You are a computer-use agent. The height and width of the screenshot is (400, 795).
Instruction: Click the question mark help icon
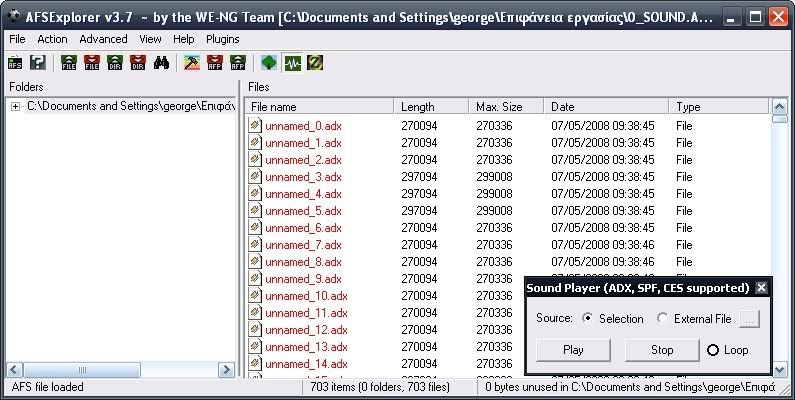tap(38, 63)
